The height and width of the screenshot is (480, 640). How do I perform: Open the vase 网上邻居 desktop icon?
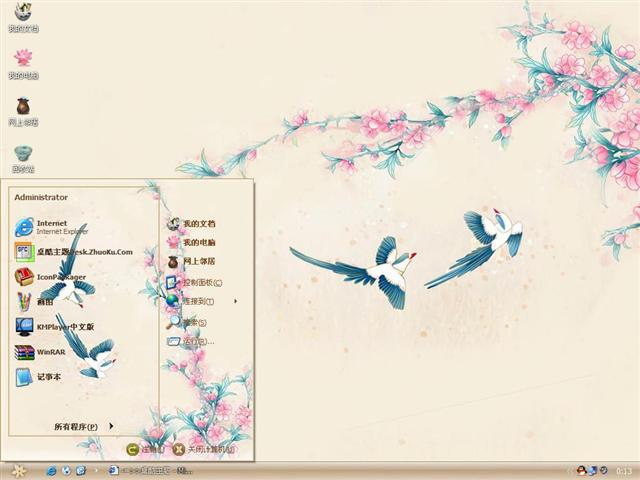click(23, 108)
